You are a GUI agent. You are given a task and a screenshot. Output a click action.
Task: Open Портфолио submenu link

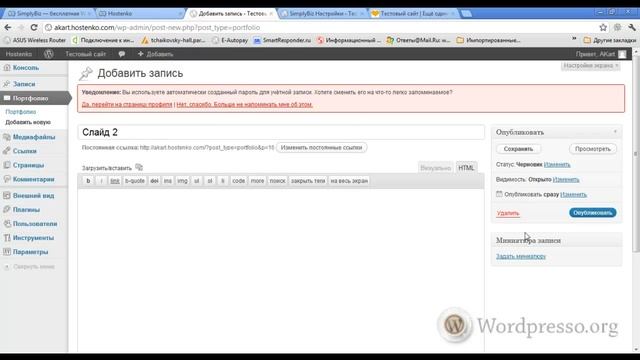21,112
